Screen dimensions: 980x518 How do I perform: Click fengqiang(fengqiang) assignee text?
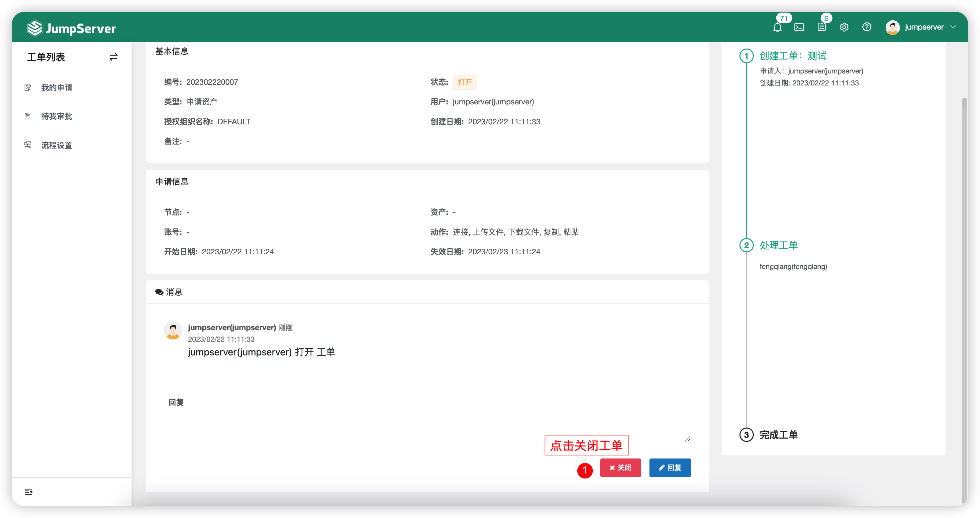[793, 266]
